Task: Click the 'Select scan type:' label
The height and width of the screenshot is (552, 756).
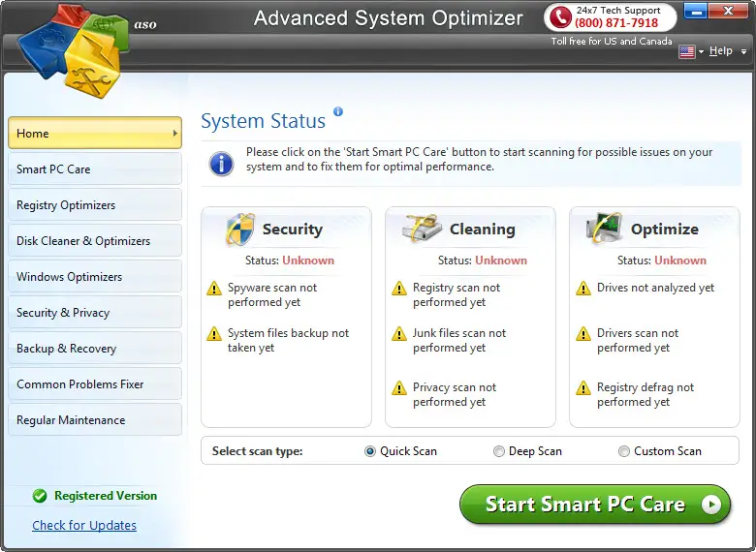Action: (258, 451)
